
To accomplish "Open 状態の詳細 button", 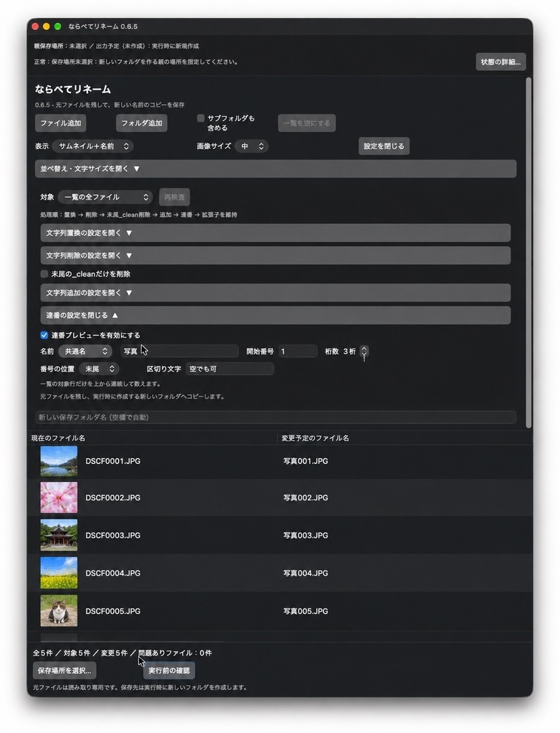I will coord(501,62).
